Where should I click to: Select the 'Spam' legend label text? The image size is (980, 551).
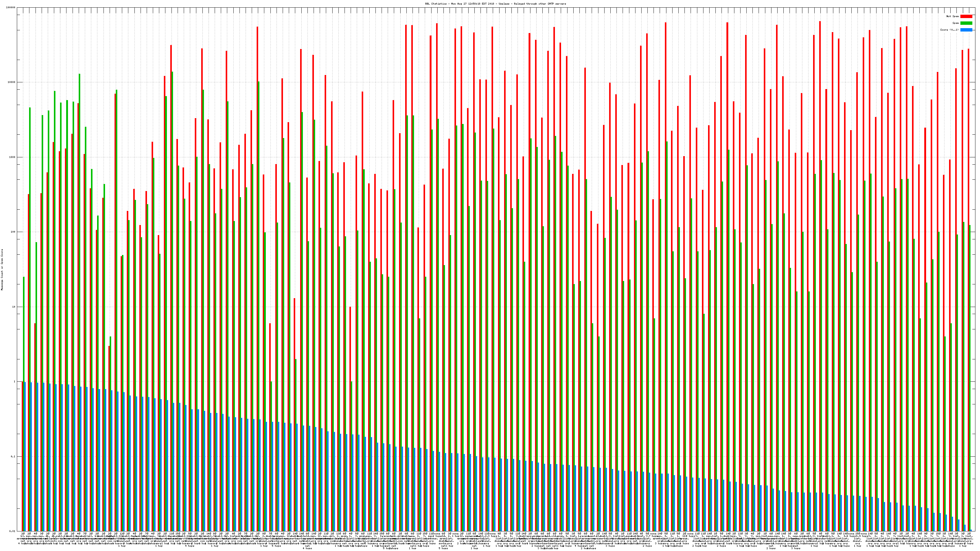(x=956, y=23)
